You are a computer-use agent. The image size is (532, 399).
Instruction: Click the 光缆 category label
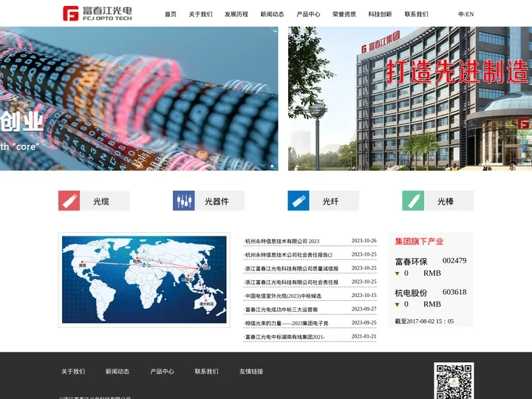[101, 202]
